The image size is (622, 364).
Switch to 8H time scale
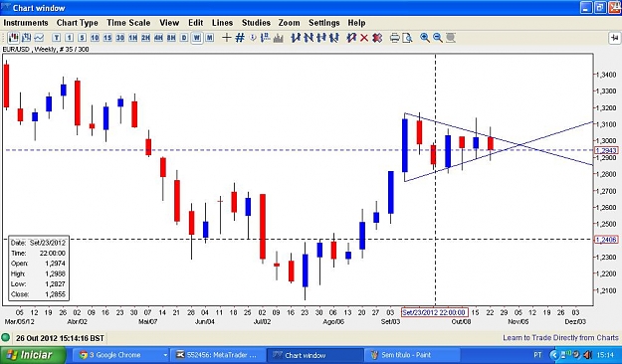click(171, 38)
